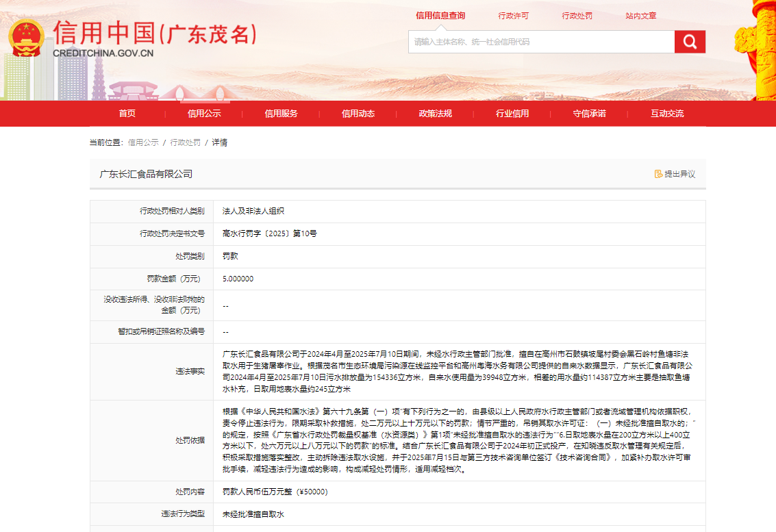This screenshot has height=532, width=776.
Task: Click 行政处罚 breadcrumb link
Action: point(186,142)
